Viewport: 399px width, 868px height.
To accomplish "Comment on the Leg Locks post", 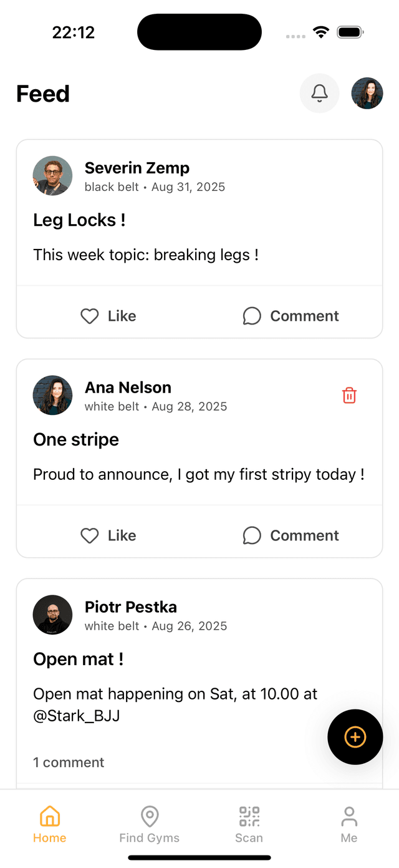I will pos(290,316).
